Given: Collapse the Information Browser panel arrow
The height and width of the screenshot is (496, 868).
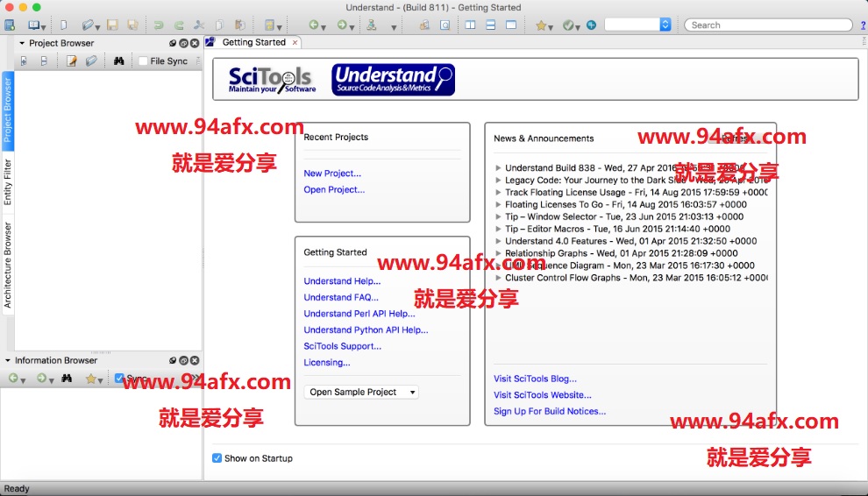Looking at the screenshot, I should pyautogui.click(x=7, y=360).
